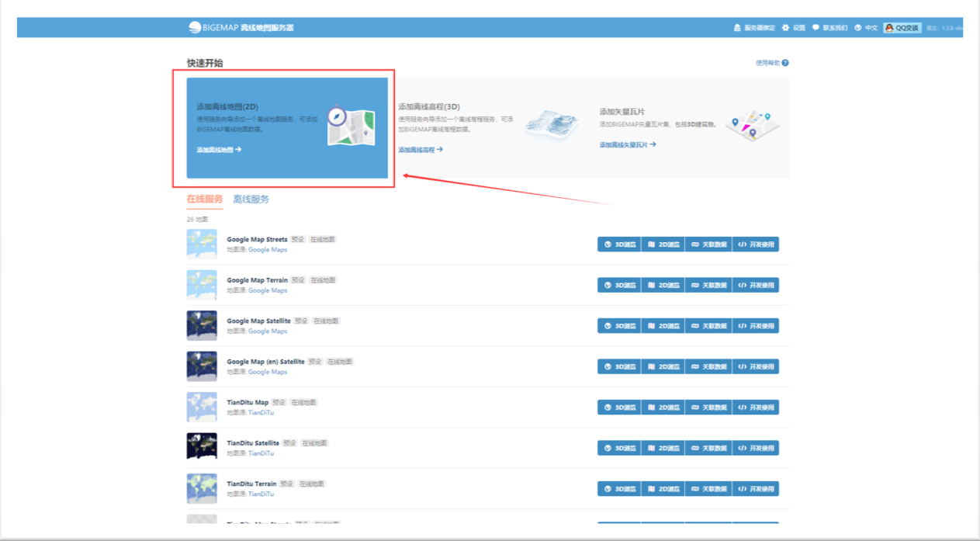Click the 添加离线地图 arrow link
The image size is (980, 541).
click(x=219, y=150)
